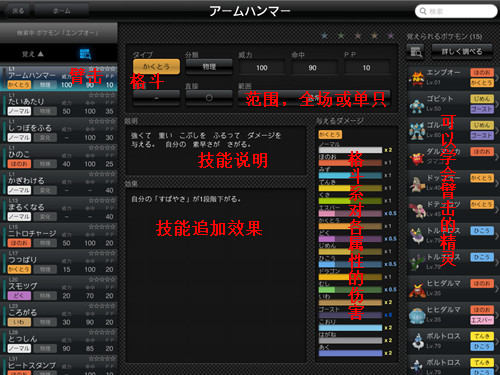
Task: Toggle the direct contact circle indicator
Action: pyautogui.click(x=209, y=98)
